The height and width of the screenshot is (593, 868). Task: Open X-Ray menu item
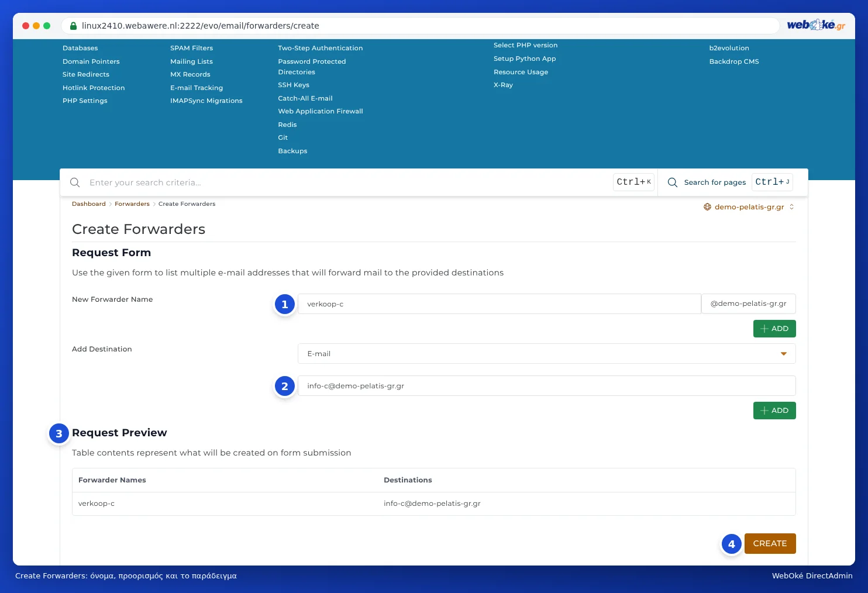tap(503, 85)
